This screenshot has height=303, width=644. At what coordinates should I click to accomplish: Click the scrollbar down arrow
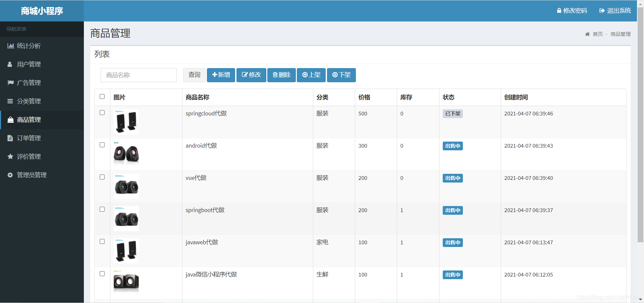[640, 299]
